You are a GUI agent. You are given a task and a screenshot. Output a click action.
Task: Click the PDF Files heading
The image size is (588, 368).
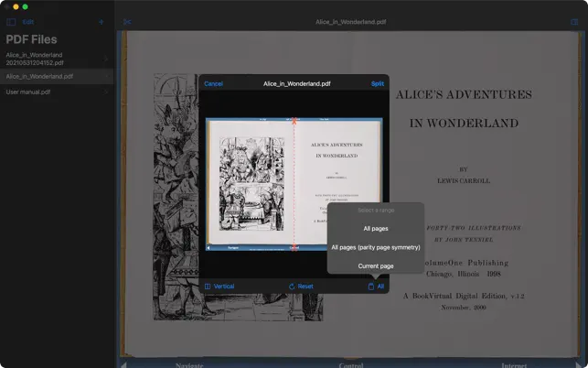coord(31,39)
